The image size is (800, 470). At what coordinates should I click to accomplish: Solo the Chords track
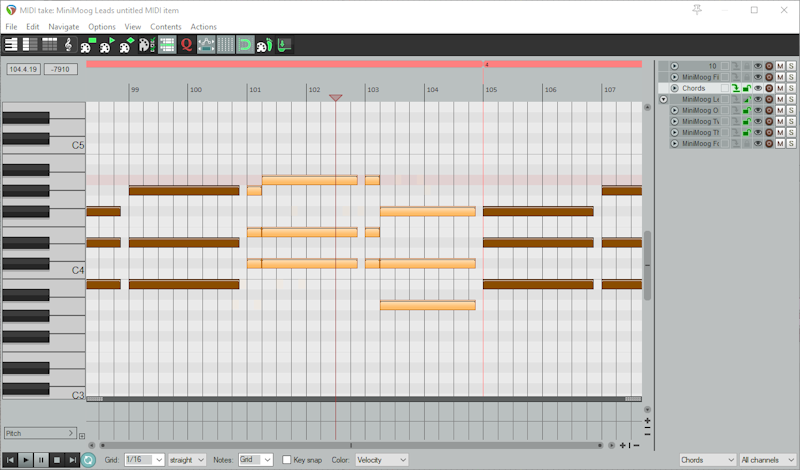(791, 88)
